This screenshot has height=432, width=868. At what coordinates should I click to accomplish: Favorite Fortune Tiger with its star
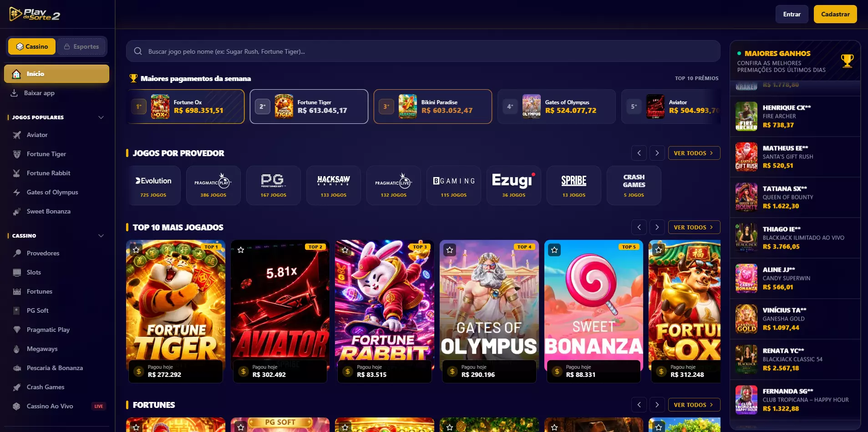136,249
